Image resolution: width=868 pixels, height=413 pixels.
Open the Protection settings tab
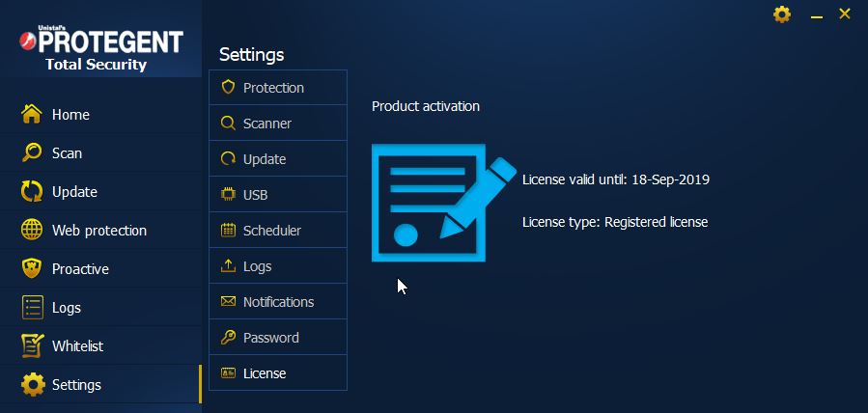pyautogui.click(x=277, y=88)
